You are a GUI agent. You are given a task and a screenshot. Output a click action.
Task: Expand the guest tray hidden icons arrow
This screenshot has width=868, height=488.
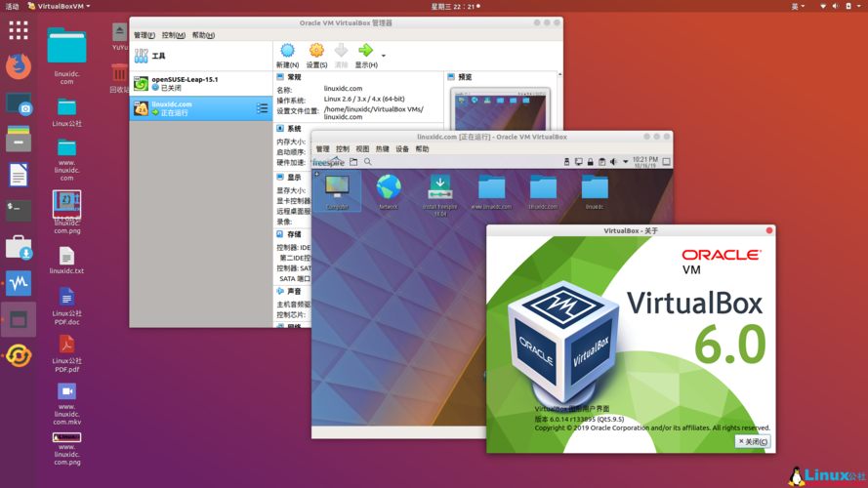[x=626, y=162]
